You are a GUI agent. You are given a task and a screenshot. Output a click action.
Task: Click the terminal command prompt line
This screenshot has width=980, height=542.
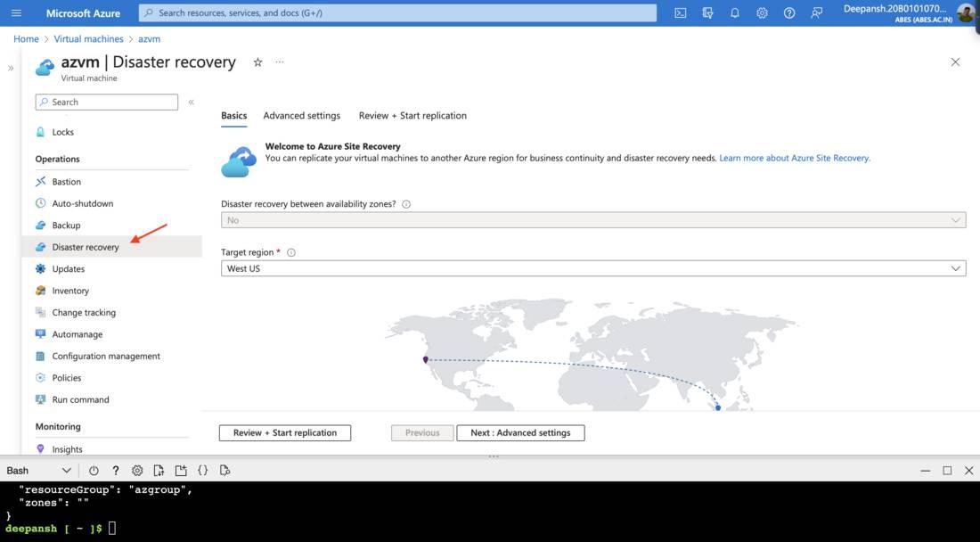point(61,529)
